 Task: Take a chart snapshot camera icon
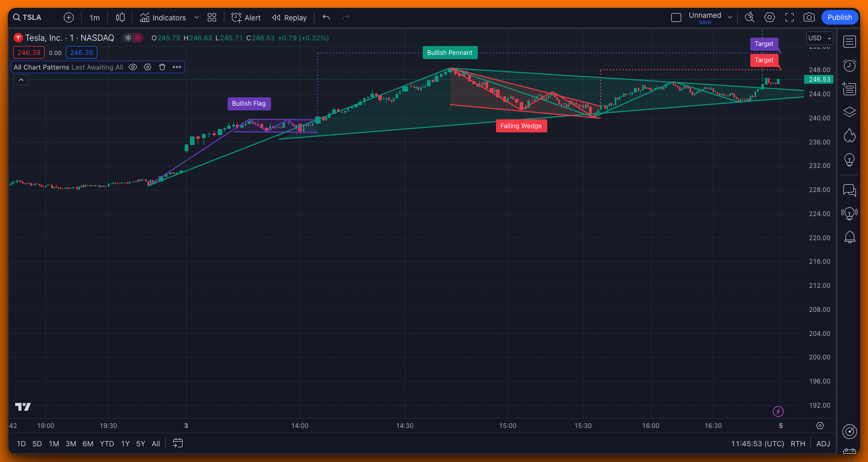(x=809, y=17)
